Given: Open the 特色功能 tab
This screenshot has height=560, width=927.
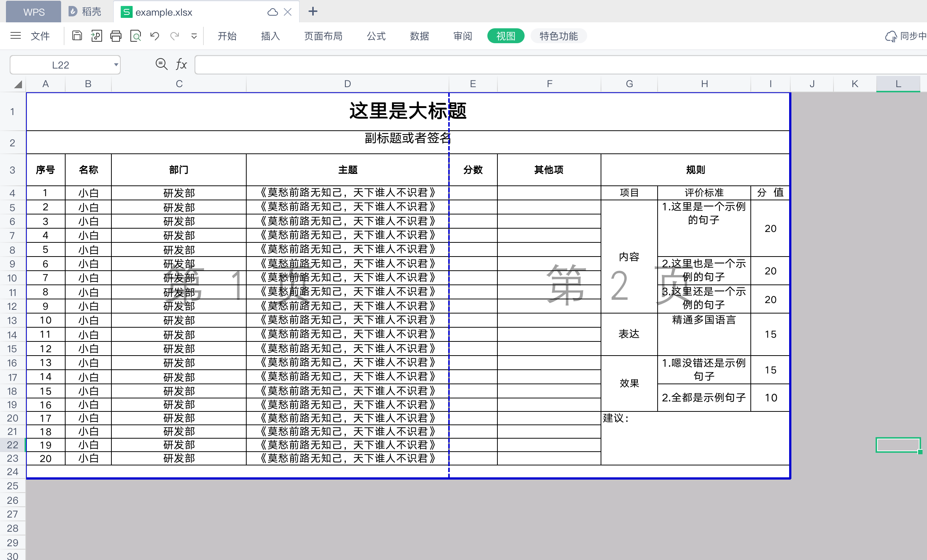Looking at the screenshot, I should pyautogui.click(x=558, y=36).
